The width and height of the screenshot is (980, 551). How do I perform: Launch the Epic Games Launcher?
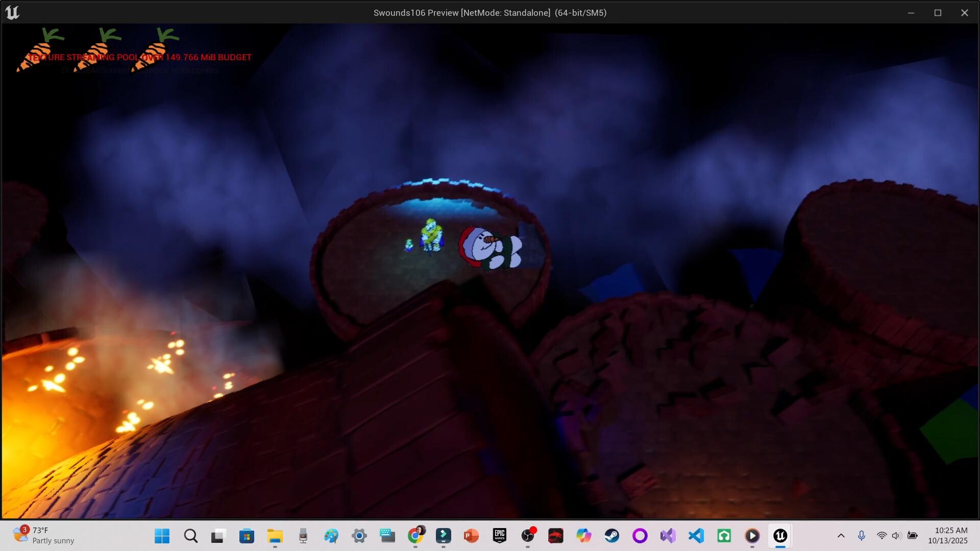(x=500, y=536)
